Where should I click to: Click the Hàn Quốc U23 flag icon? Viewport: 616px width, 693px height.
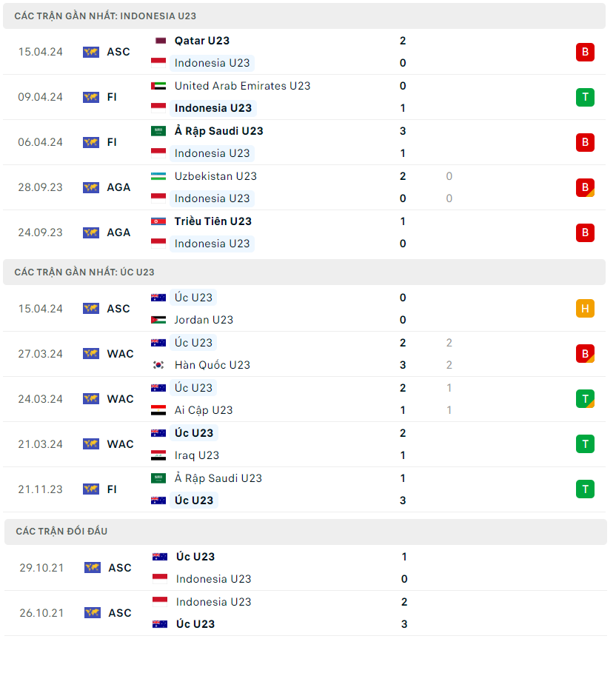click(x=158, y=365)
